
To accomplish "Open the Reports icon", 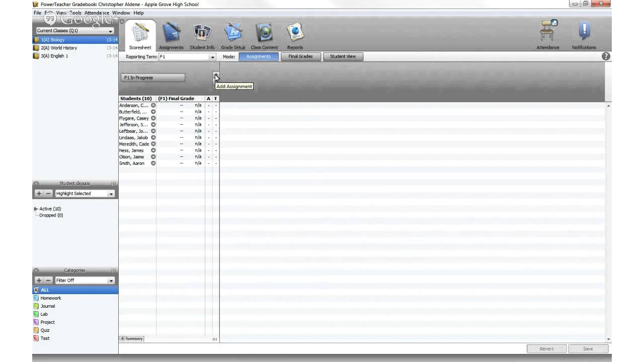I will click(x=295, y=36).
